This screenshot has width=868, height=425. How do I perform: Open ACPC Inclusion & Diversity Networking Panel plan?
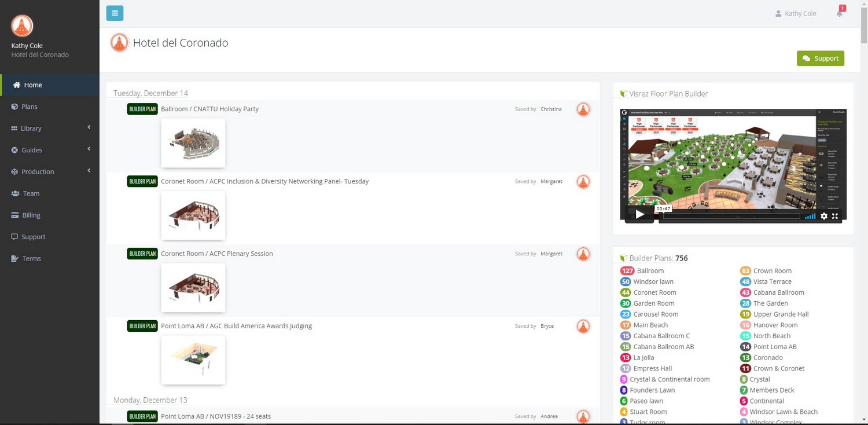pos(264,181)
